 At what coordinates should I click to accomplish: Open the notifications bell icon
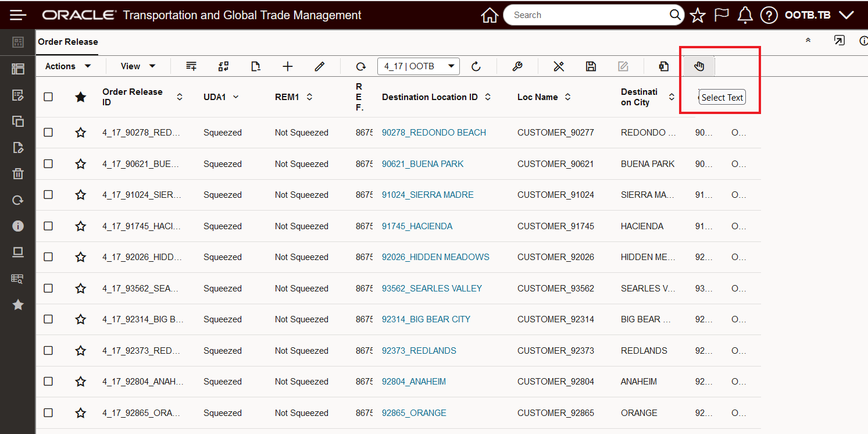[x=745, y=15]
